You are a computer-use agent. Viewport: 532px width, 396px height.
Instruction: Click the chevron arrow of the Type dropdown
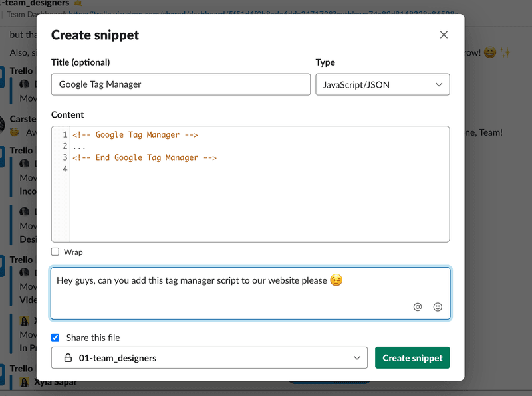pos(439,84)
